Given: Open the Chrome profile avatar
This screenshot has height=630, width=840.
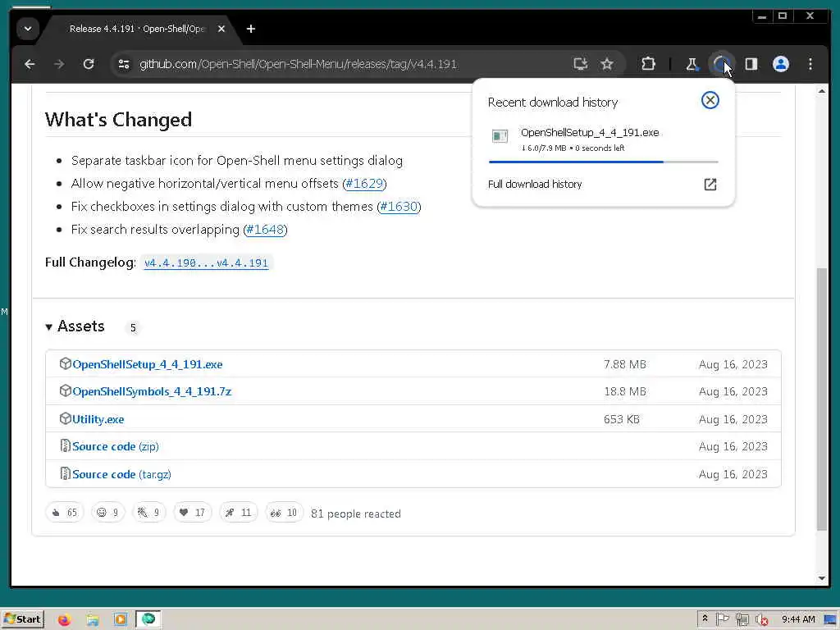Looking at the screenshot, I should [x=781, y=64].
